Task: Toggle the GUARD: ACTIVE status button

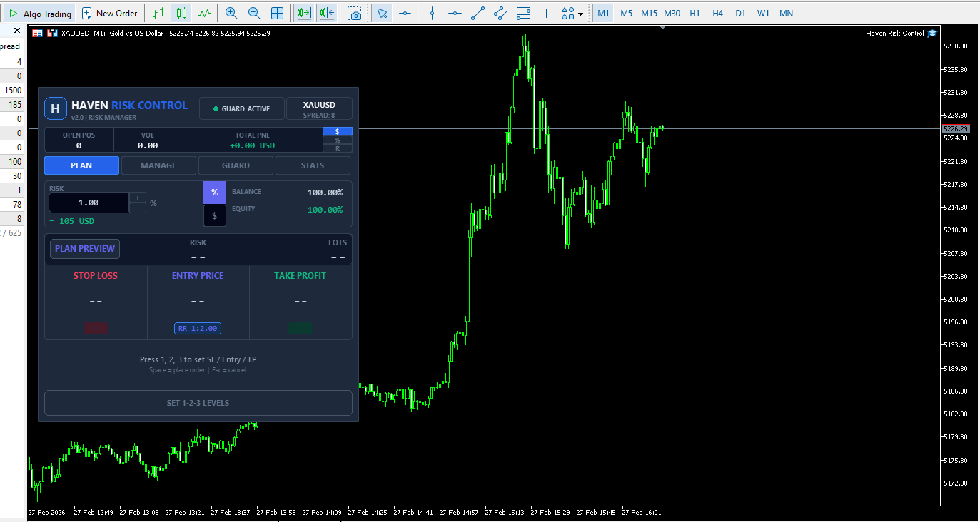Action: 241,108
